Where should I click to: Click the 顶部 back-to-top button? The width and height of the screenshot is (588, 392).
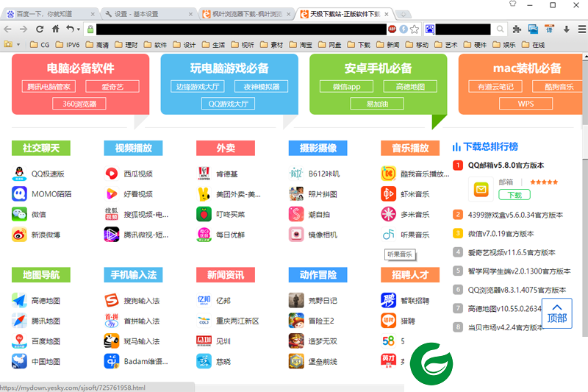pos(557,313)
